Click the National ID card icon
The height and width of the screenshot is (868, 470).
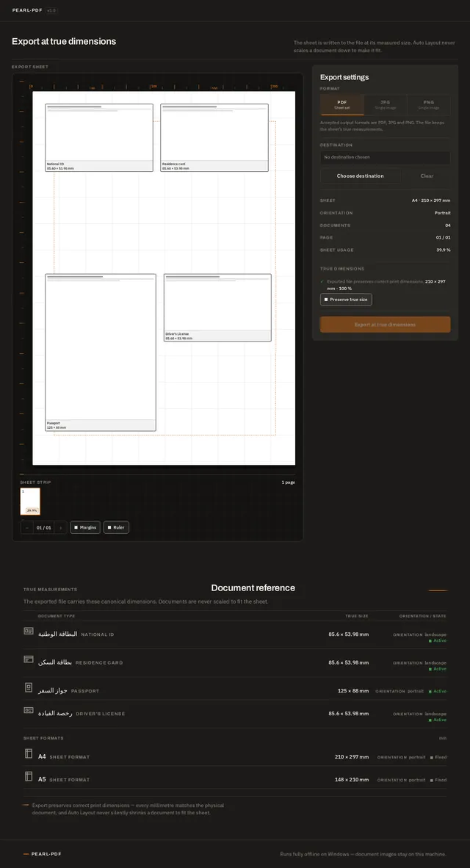(28, 631)
